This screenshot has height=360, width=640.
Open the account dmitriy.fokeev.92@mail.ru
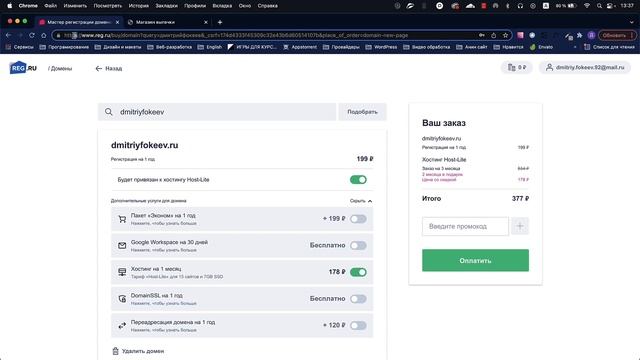[x=584, y=67]
